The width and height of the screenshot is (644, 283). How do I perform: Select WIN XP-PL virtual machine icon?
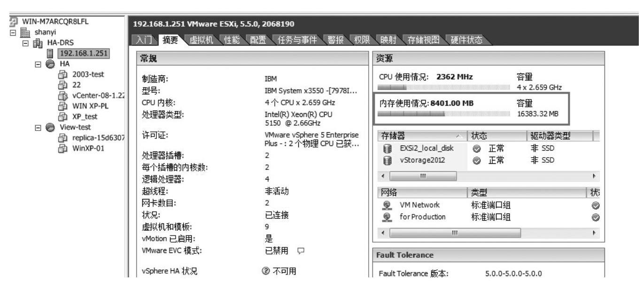(x=62, y=106)
